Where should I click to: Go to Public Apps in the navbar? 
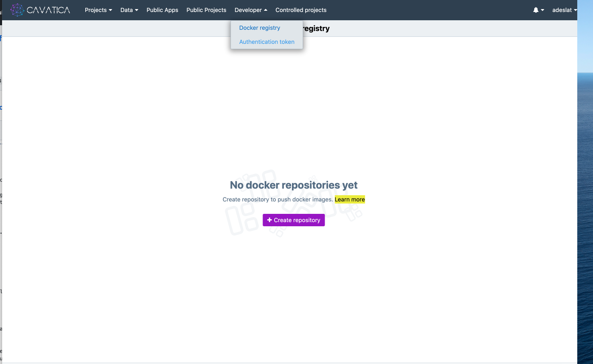[x=162, y=10]
